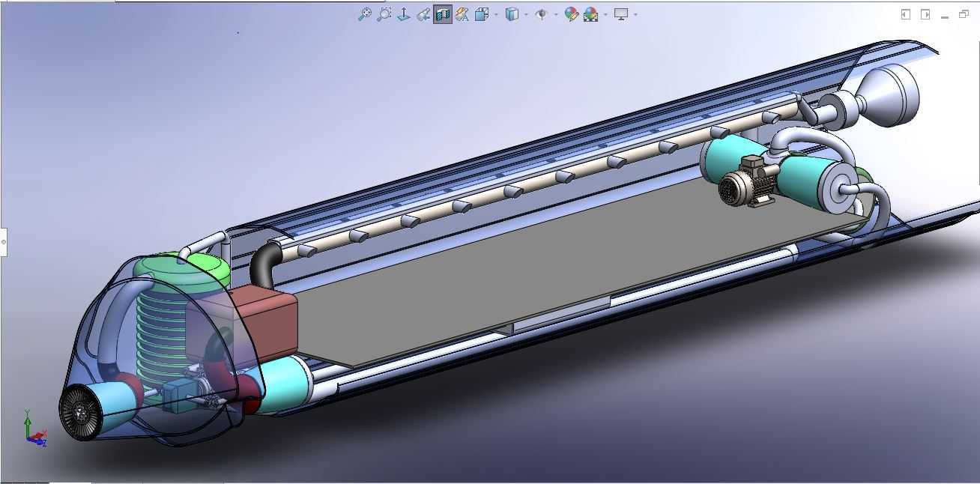Open the Apply Scene dropdown arrow
This screenshot has height=484, width=980.
click(605, 14)
